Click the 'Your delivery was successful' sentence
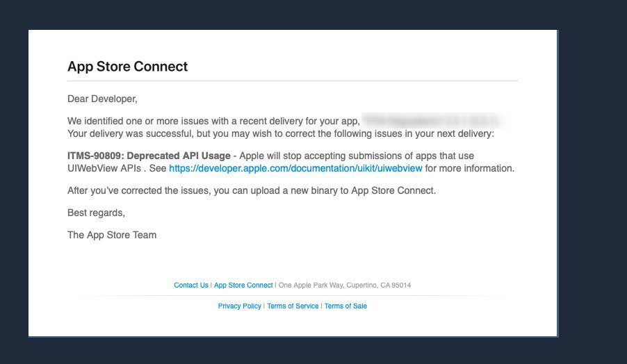627x364 pixels. pos(281,133)
